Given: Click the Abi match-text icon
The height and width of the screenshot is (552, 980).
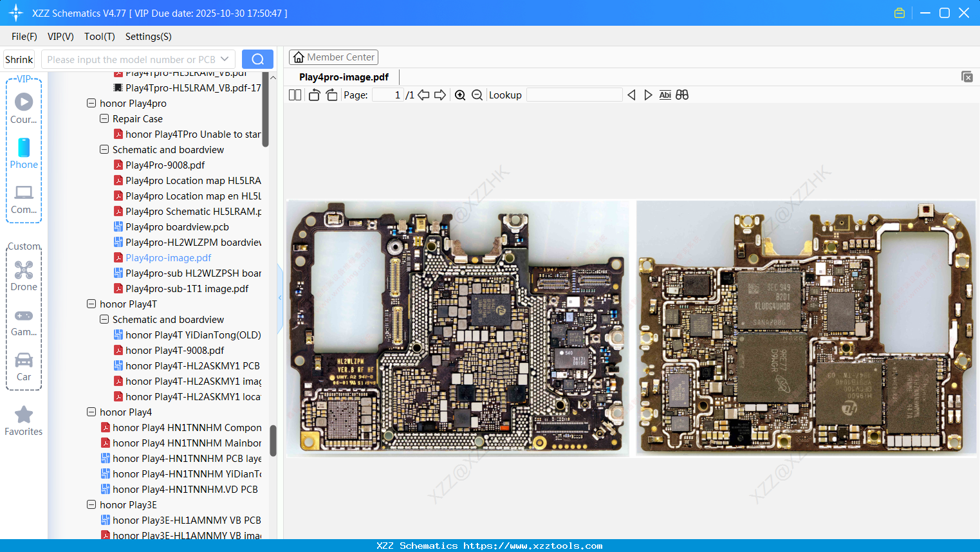Looking at the screenshot, I should [x=665, y=95].
